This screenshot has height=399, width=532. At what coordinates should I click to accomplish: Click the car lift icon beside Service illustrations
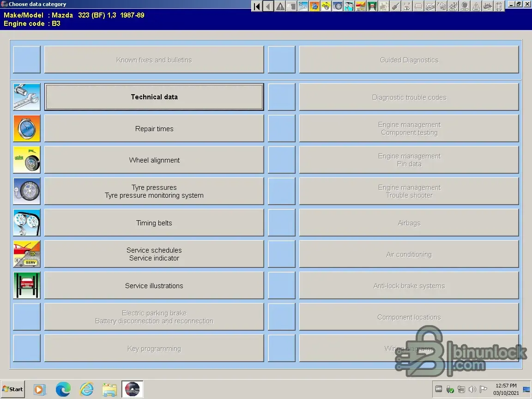pos(27,285)
